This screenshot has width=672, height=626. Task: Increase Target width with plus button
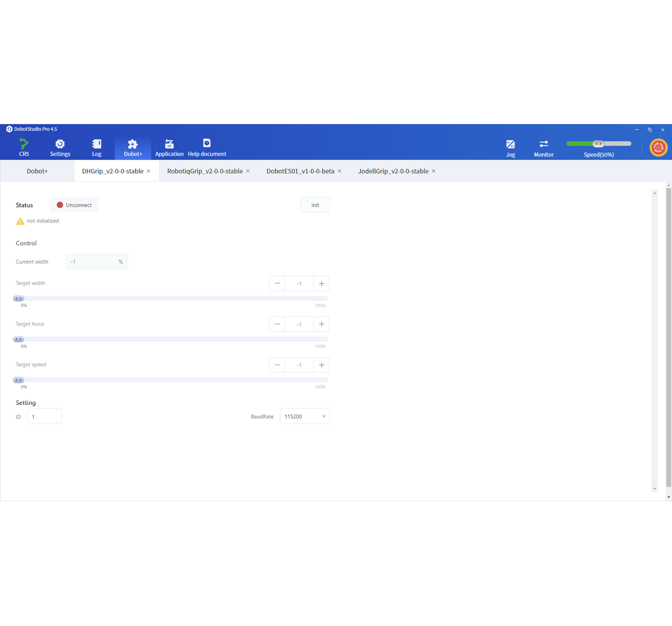[322, 284]
